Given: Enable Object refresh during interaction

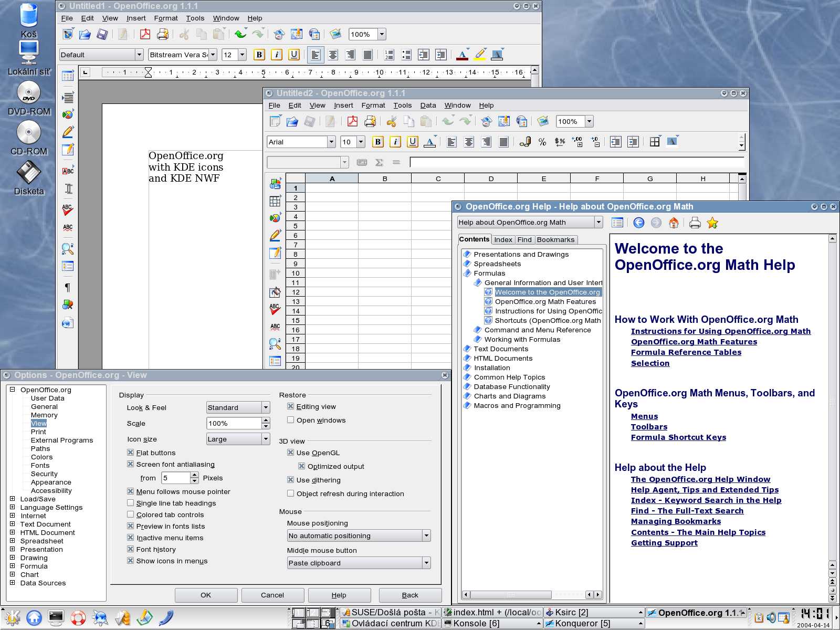Looking at the screenshot, I should 290,493.
